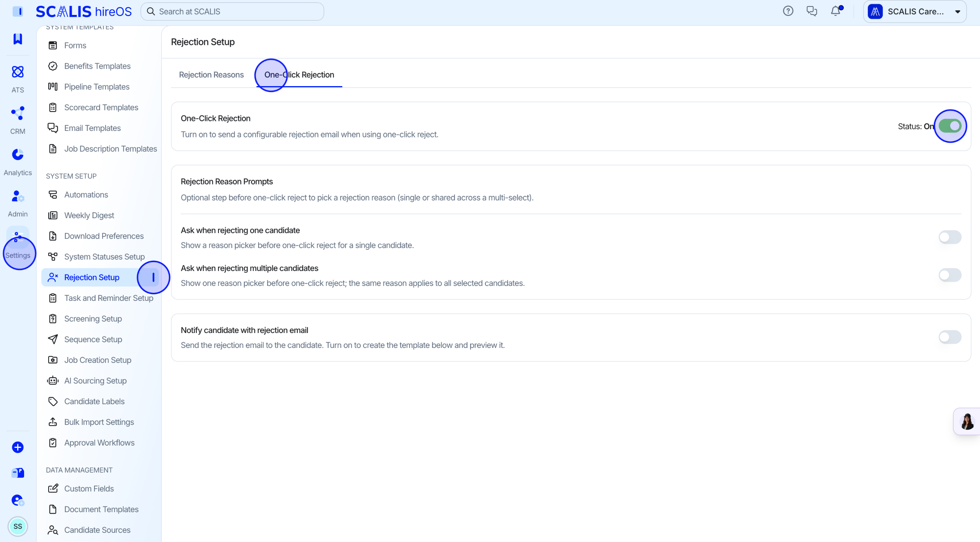The width and height of the screenshot is (980, 542).
Task: Click the Weekly Digest icon
Action: coord(53,215)
